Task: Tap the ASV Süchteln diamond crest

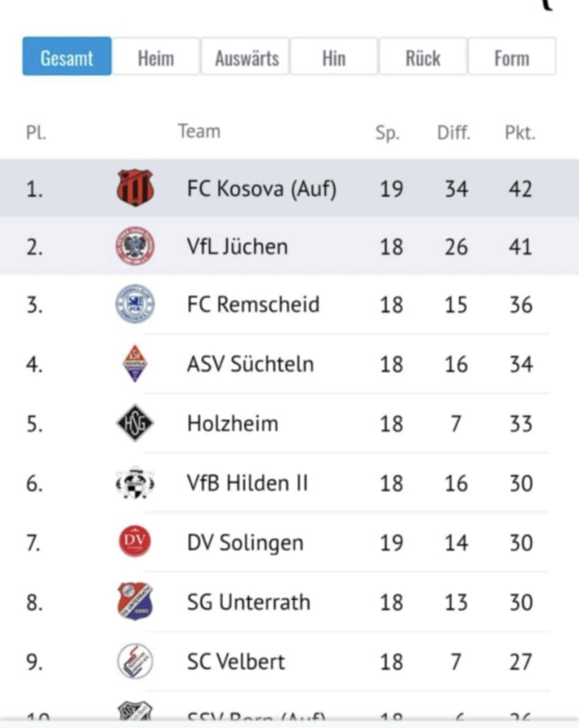Action: 135,363
